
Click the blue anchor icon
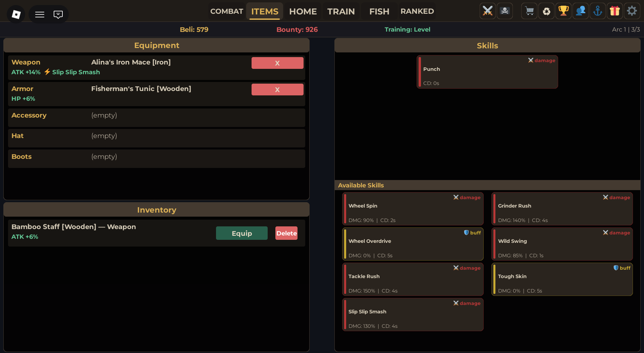tap(598, 11)
